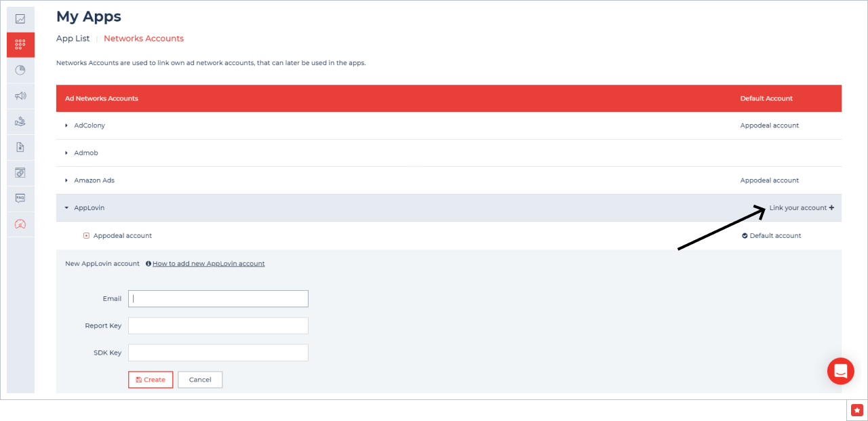This screenshot has height=421, width=868.
Task: Open the pie chart reports section
Action: point(20,70)
